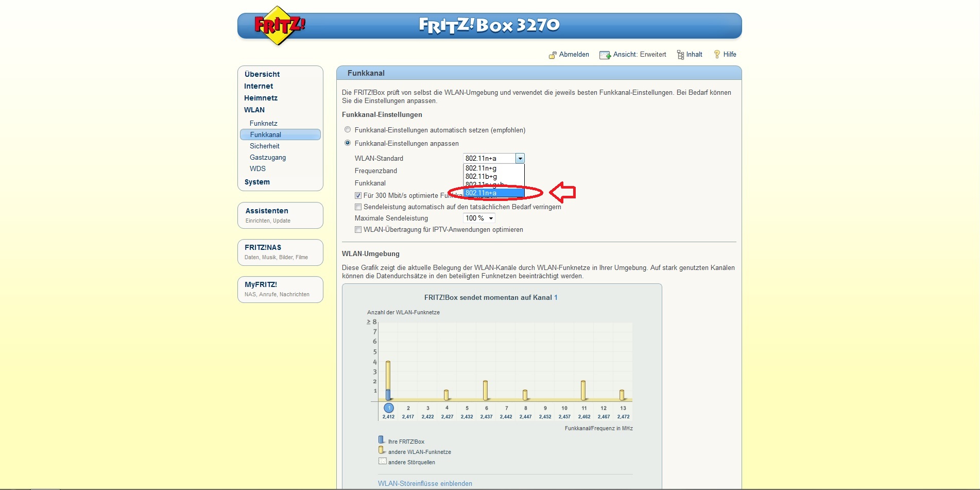
Task: Click the channel 4 bar in chart
Action: click(x=446, y=395)
